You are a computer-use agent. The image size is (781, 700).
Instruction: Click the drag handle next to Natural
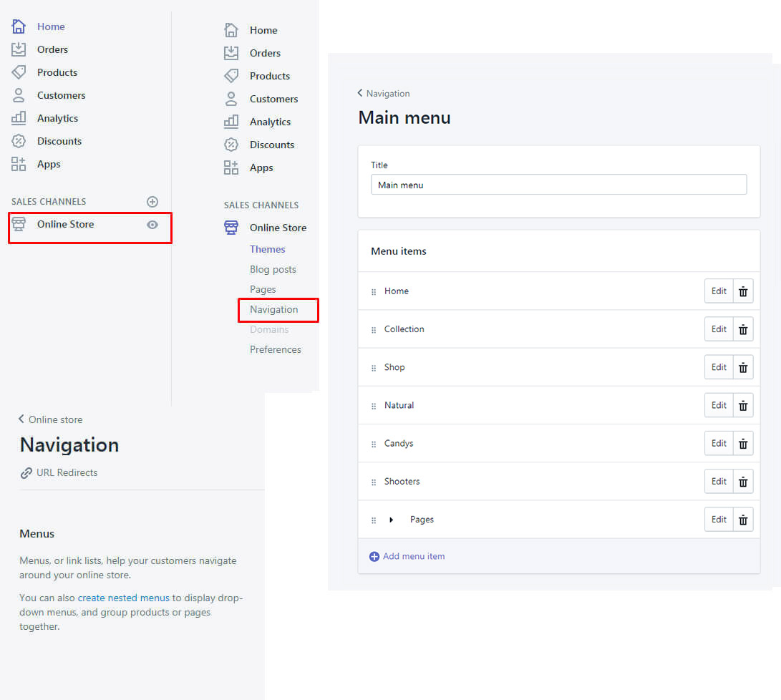(374, 406)
